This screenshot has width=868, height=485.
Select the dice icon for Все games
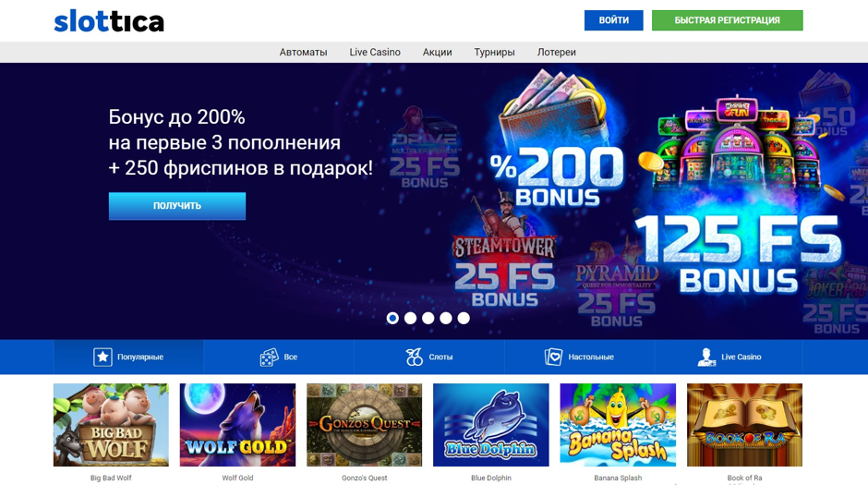[x=269, y=358]
